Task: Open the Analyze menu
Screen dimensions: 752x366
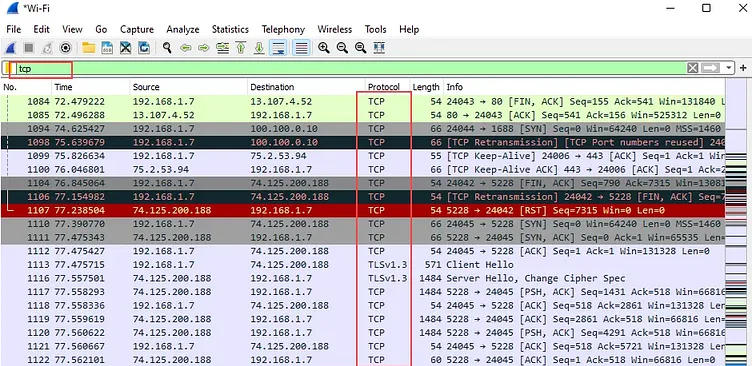Action: (x=183, y=29)
